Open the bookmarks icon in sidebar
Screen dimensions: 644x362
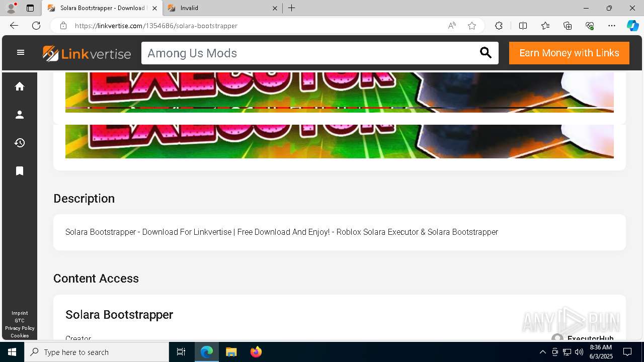coord(20,171)
